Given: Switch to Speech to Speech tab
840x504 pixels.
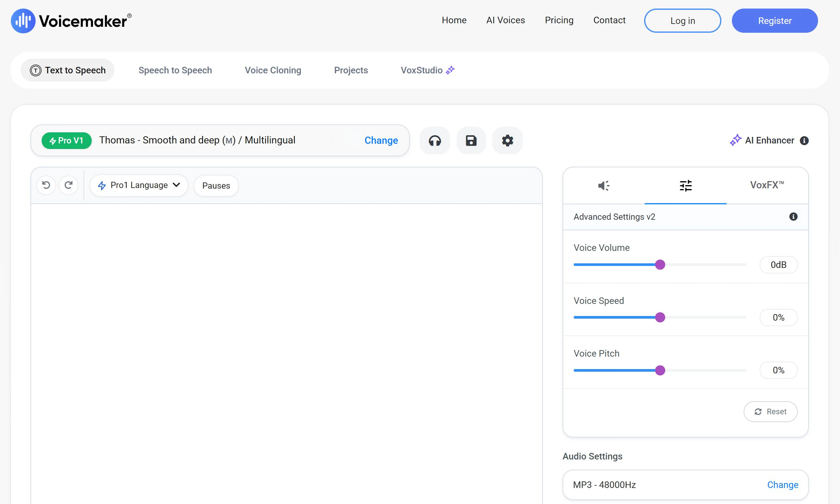Looking at the screenshot, I should 175,70.
